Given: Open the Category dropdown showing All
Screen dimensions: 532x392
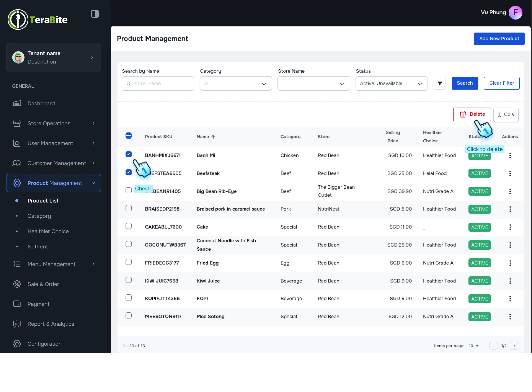Looking at the screenshot, I should coord(236,83).
